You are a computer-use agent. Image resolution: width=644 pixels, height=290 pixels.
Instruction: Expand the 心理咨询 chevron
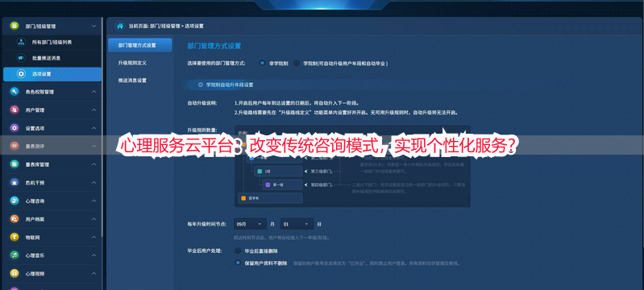coord(93,201)
